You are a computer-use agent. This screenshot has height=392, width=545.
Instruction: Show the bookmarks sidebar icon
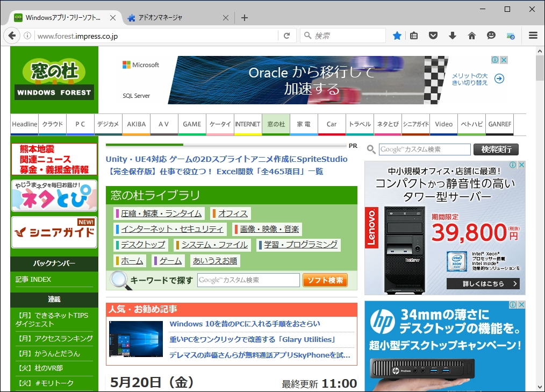click(413, 35)
